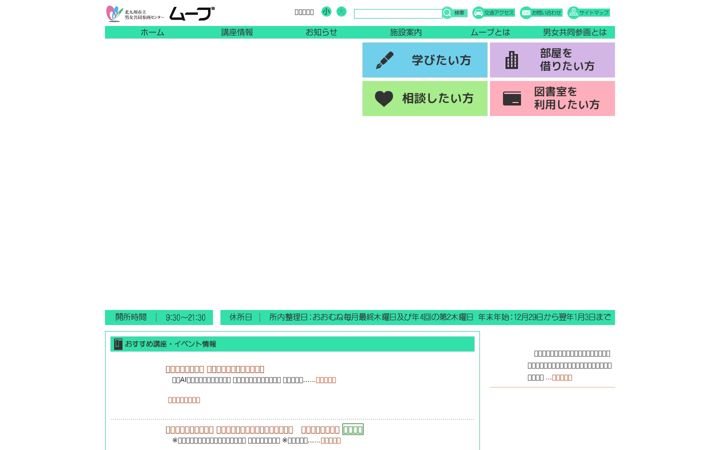Open the お知らせ navigation item
This screenshot has width=720, height=450.
pyautogui.click(x=321, y=32)
